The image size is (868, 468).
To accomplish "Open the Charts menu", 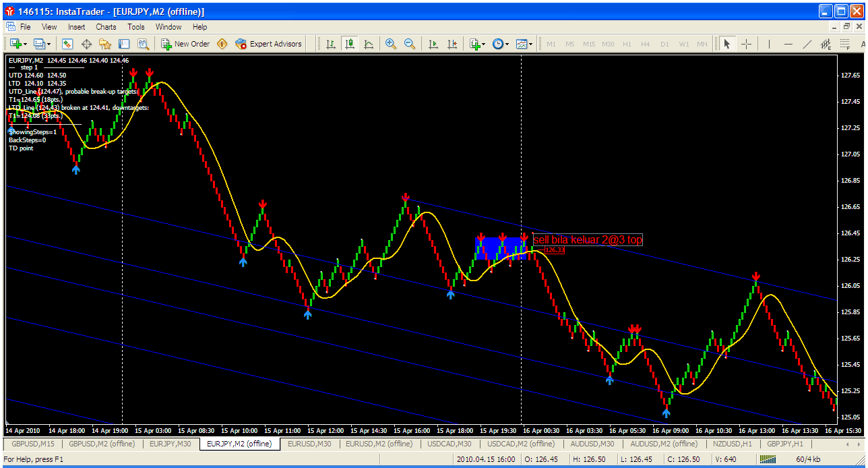I will [106, 27].
